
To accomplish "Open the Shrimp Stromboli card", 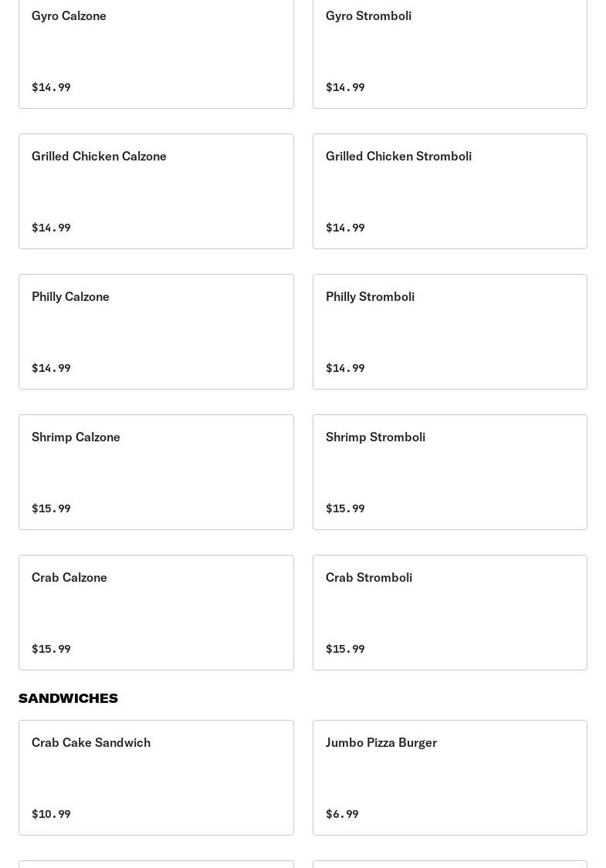I will click(449, 471).
